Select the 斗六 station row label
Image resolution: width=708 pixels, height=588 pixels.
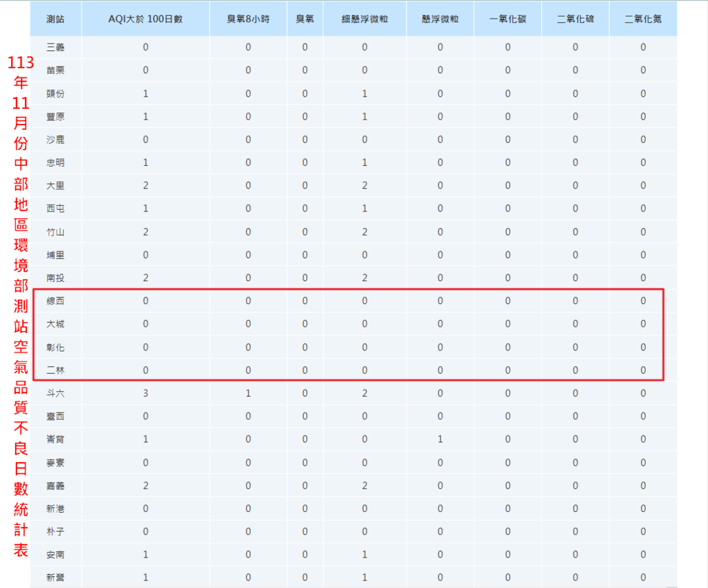[x=56, y=393]
